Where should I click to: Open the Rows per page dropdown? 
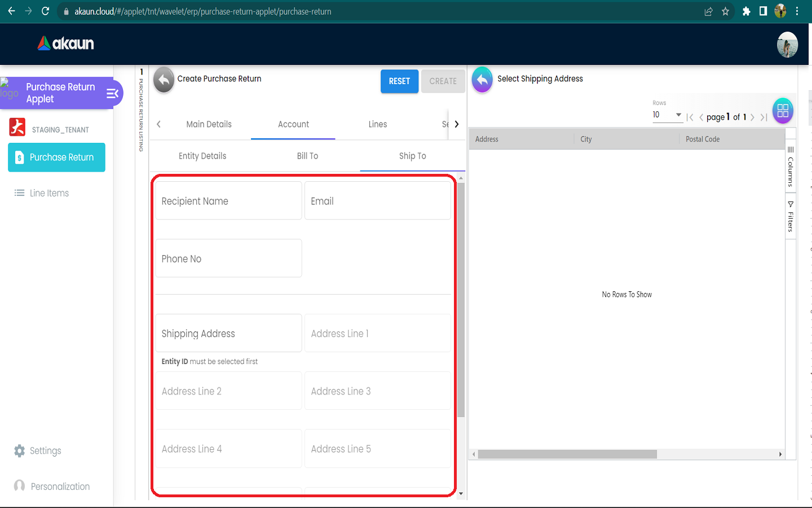tap(668, 115)
